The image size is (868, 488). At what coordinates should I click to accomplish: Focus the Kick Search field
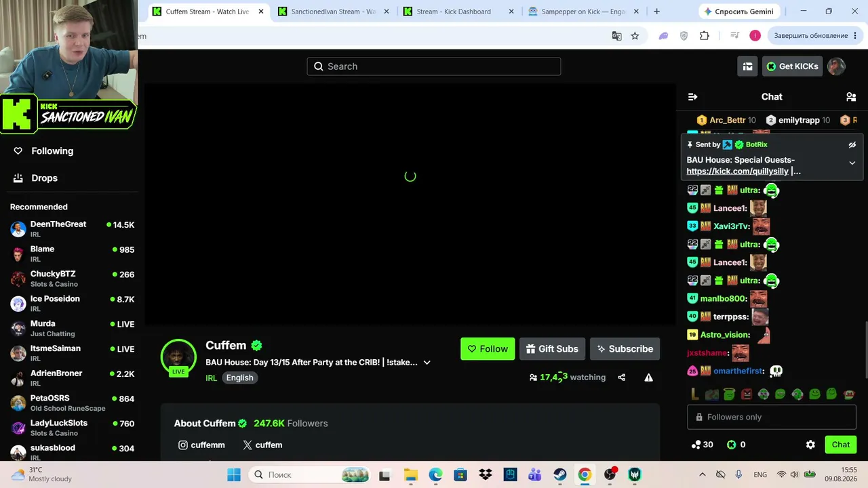pos(434,66)
